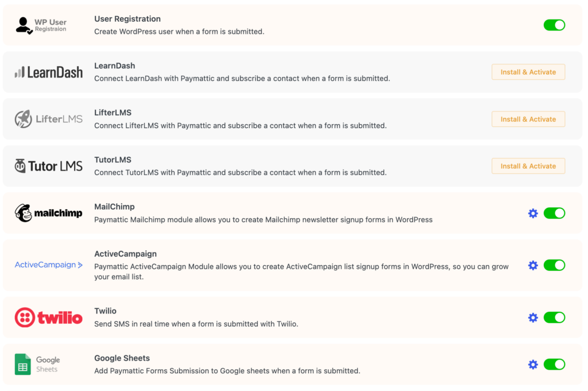588x391 pixels.
Task: Switch off the Twilio toggle
Action: point(554,318)
